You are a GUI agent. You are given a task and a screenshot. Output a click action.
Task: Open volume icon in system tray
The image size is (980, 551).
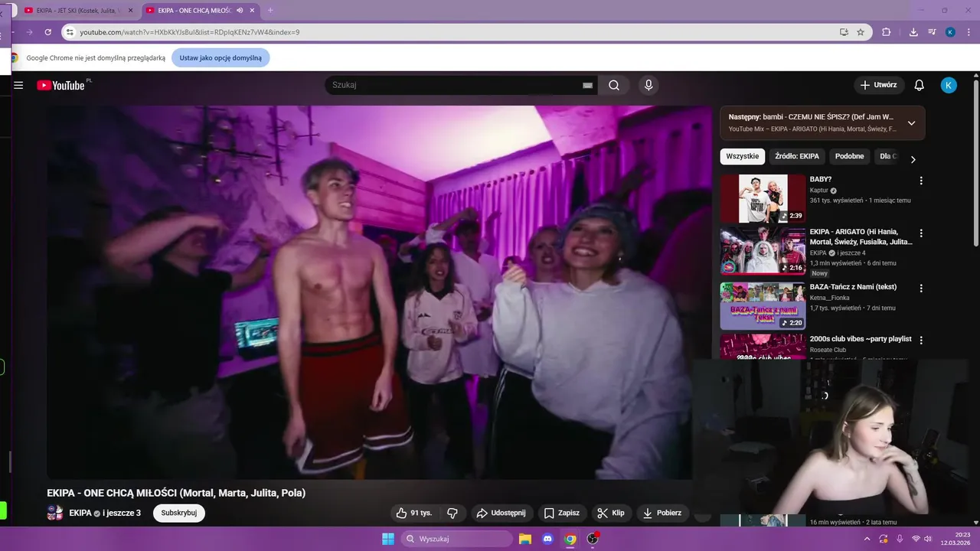click(x=927, y=539)
